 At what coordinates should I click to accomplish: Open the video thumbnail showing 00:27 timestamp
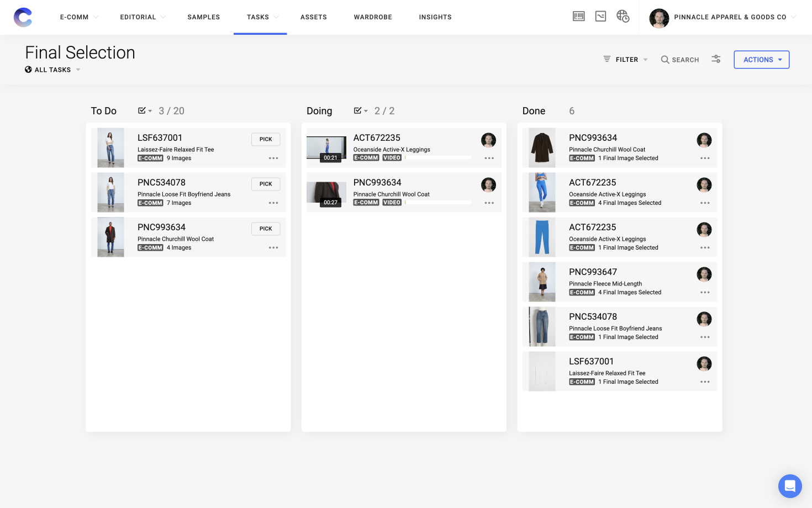click(x=326, y=192)
